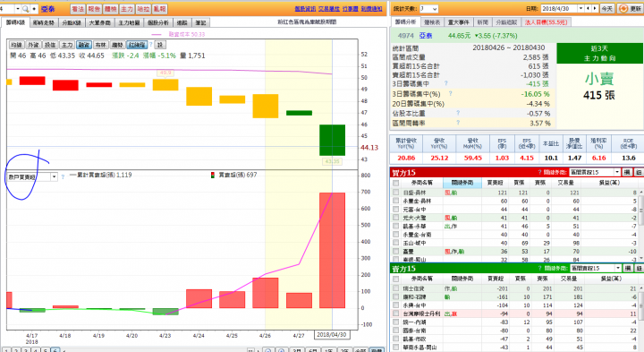
Task: Switch to the 筆記 tab
Action: [200, 22]
